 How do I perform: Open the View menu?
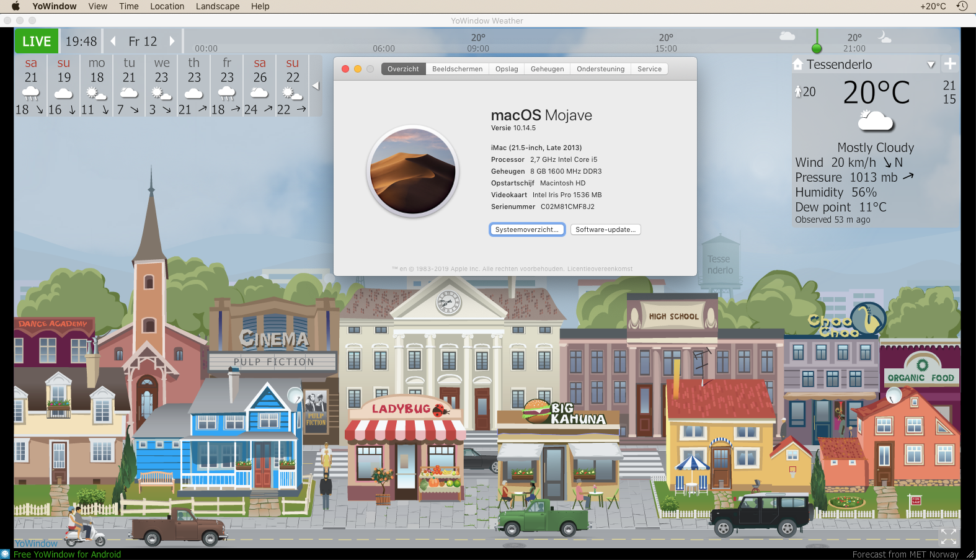pyautogui.click(x=98, y=6)
